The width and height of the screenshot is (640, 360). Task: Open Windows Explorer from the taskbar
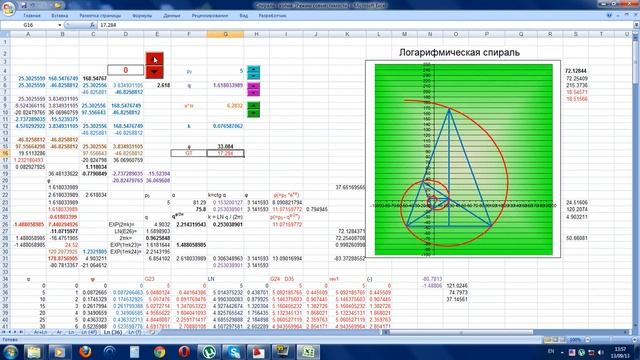34,352
